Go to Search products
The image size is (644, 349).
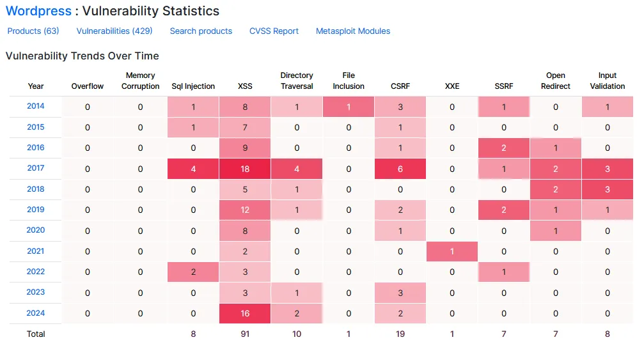(x=201, y=31)
